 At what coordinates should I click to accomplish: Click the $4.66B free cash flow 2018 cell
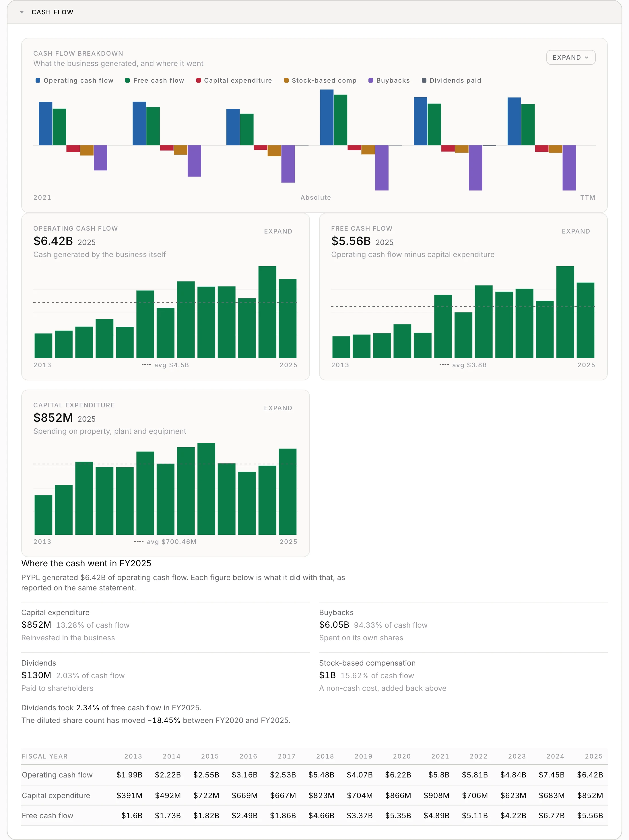(321, 815)
